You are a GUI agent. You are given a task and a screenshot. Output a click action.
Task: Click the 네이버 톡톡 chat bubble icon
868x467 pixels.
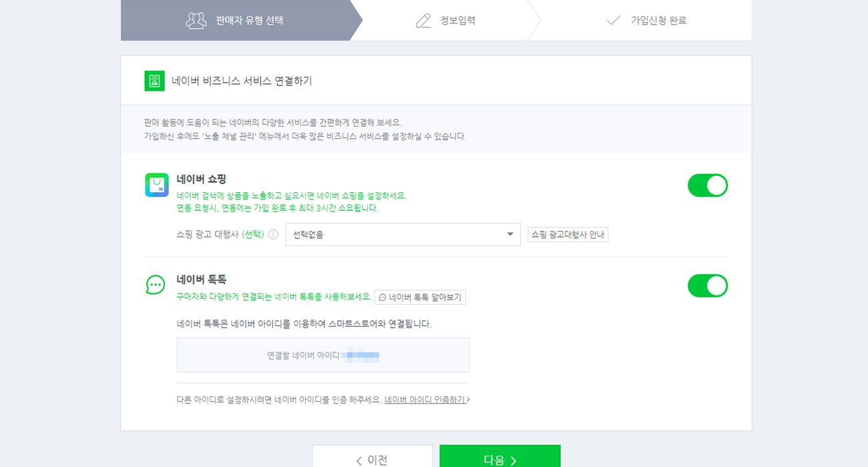[155, 285]
